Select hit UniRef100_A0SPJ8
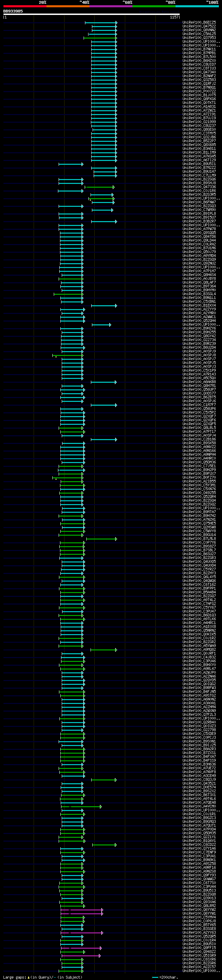Screen dimensions: 222x980 click(199, 355)
